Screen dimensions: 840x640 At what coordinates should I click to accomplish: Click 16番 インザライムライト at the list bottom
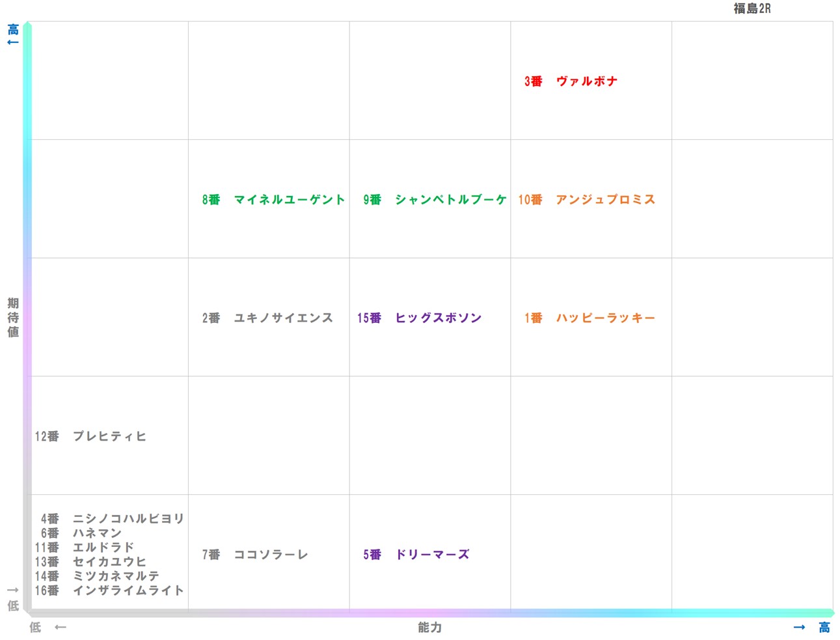(x=112, y=591)
